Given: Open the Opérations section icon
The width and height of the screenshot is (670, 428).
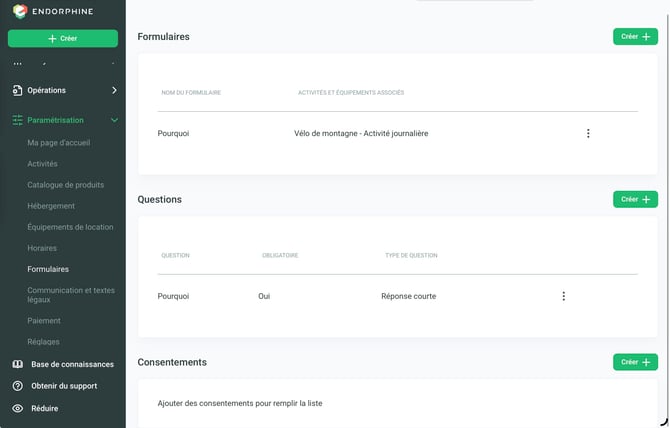Looking at the screenshot, I should point(17,90).
